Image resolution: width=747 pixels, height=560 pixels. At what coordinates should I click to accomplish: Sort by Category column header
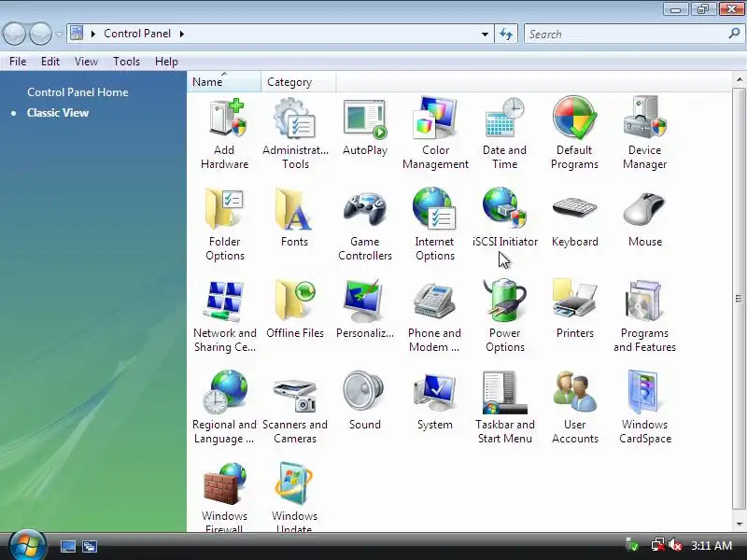[x=298, y=82]
